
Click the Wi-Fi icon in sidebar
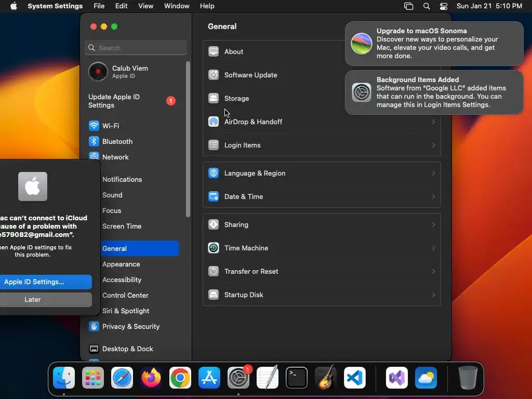(x=94, y=126)
